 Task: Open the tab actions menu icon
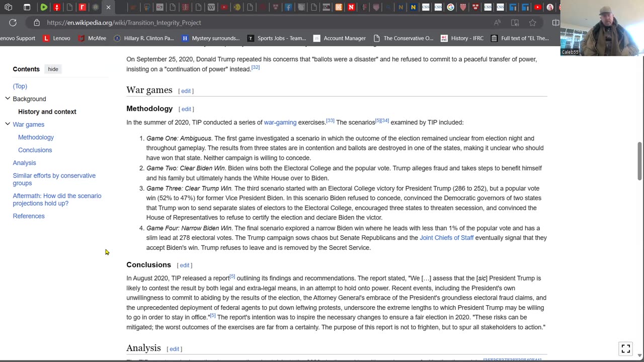coord(27,7)
